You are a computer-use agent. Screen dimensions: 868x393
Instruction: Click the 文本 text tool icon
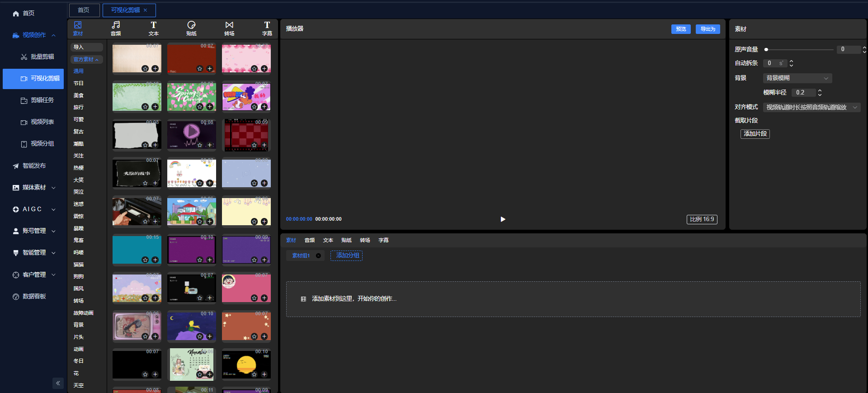coord(154,28)
